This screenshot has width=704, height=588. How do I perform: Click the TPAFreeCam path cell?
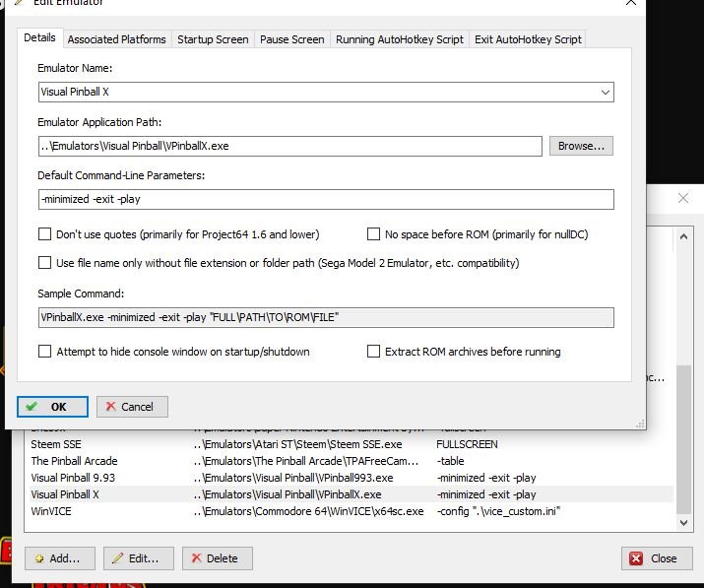tap(306, 461)
